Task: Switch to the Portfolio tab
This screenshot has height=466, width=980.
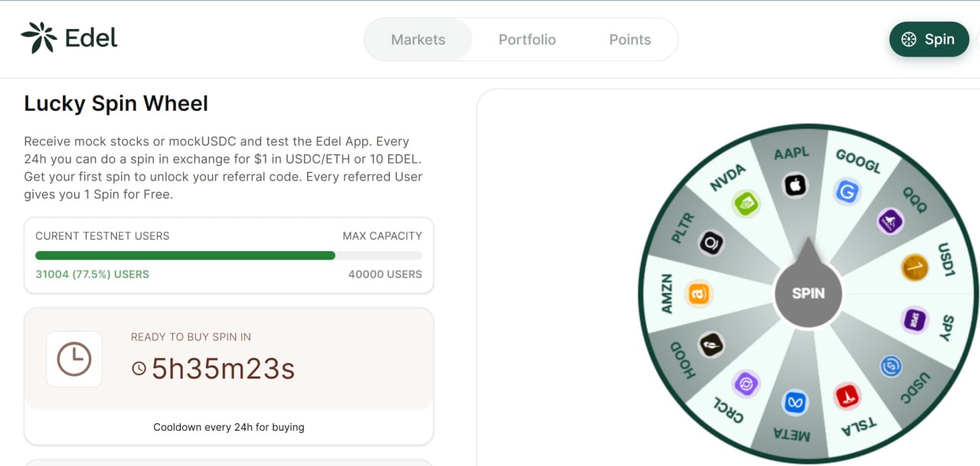Action: (x=527, y=40)
